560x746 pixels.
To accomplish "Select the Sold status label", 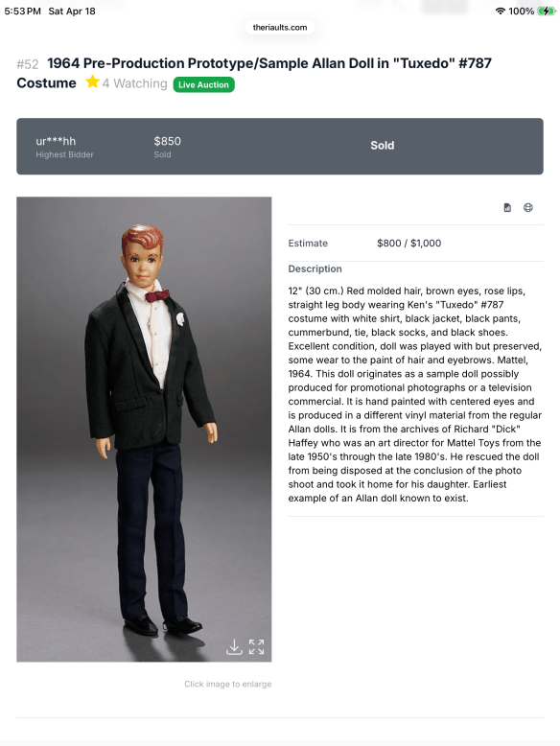I will [x=383, y=146].
